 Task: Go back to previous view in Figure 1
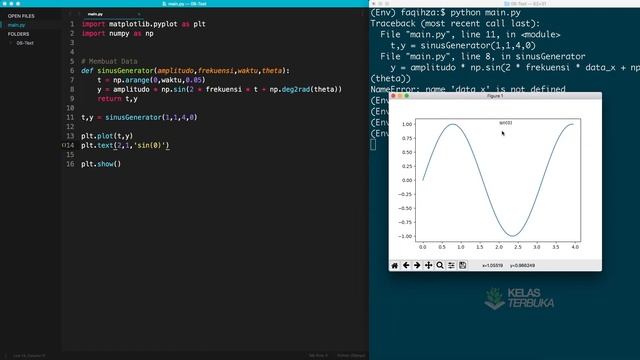pyautogui.click(x=406, y=265)
